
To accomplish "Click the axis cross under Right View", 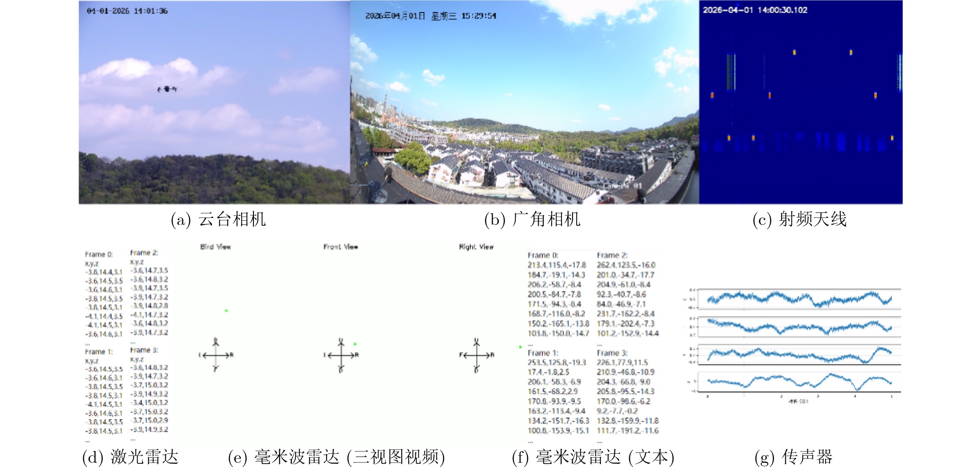I will tap(477, 355).
